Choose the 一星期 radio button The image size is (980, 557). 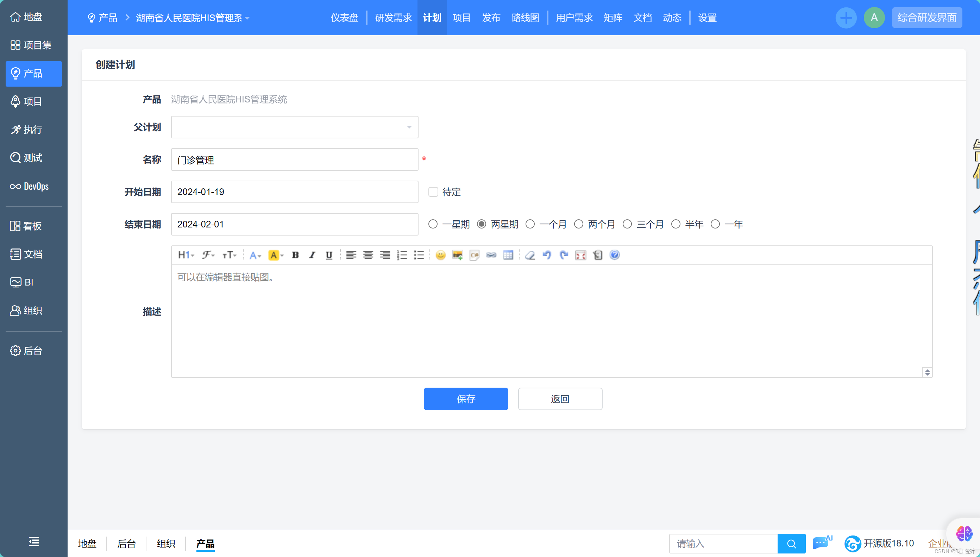(x=433, y=224)
